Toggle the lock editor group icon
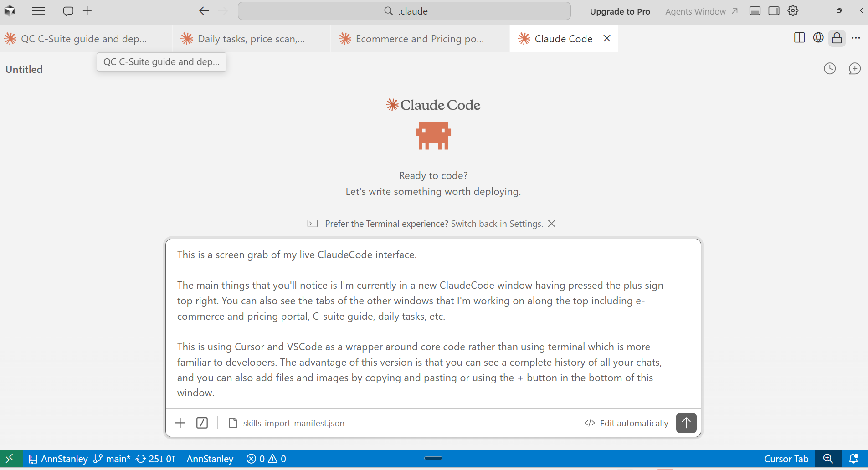 click(837, 38)
